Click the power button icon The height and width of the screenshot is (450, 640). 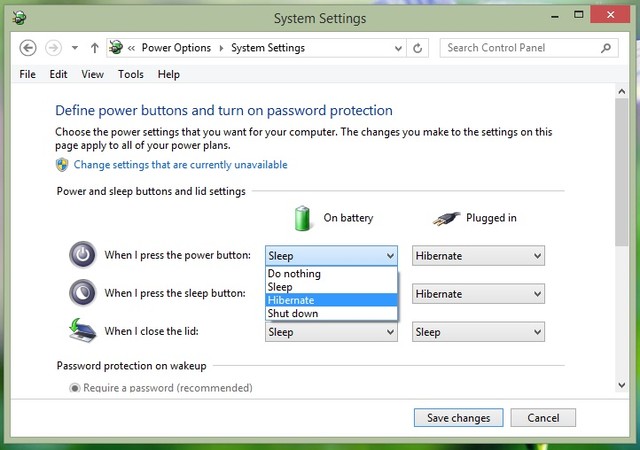[x=82, y=255]
